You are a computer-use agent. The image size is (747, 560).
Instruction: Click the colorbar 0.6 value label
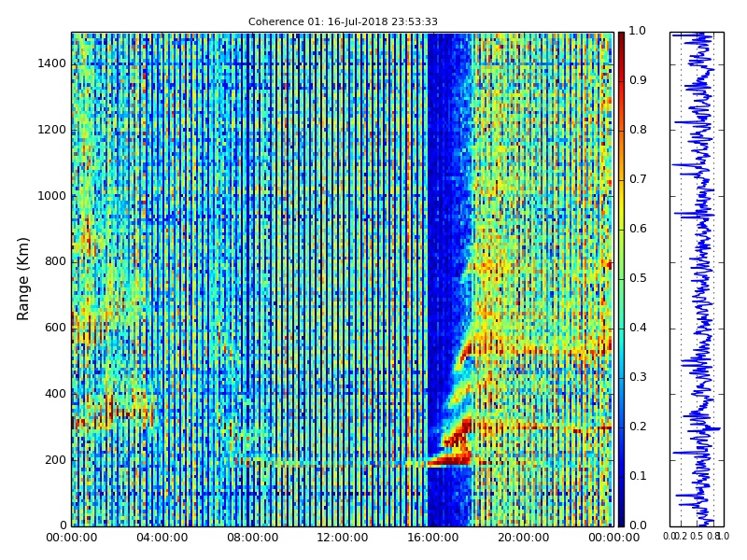pos(638,229)
